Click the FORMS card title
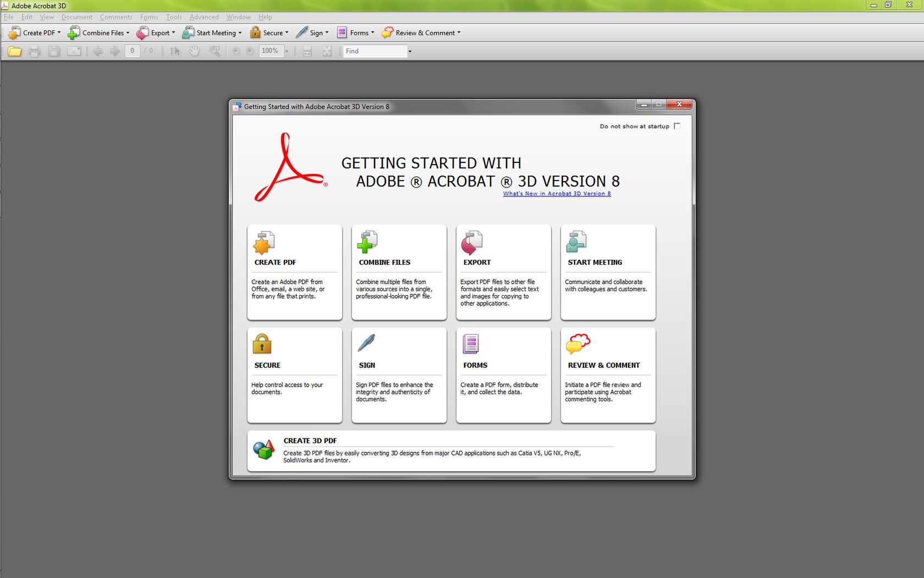This screenshot has width=924, height=578. click(475, 366)
